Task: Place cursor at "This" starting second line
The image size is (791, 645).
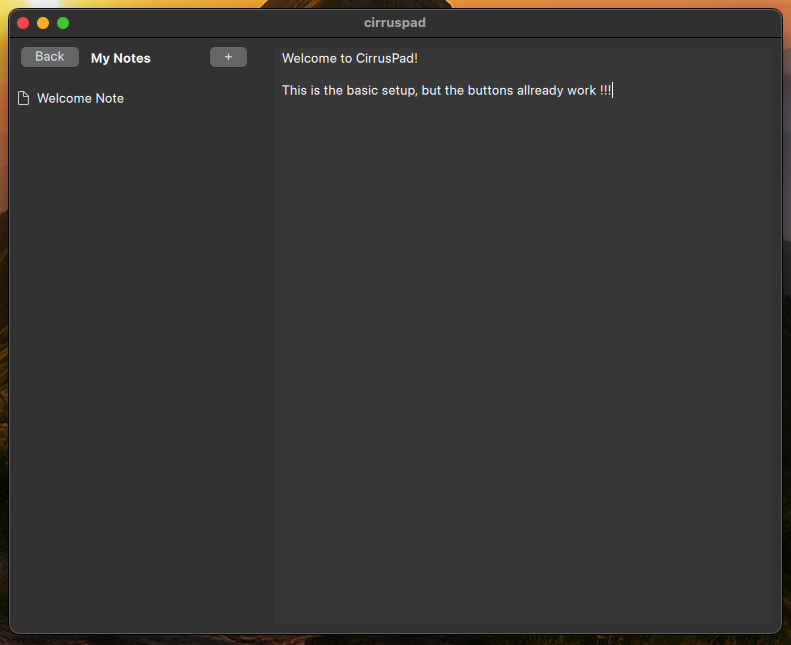Action: (283, 91)
